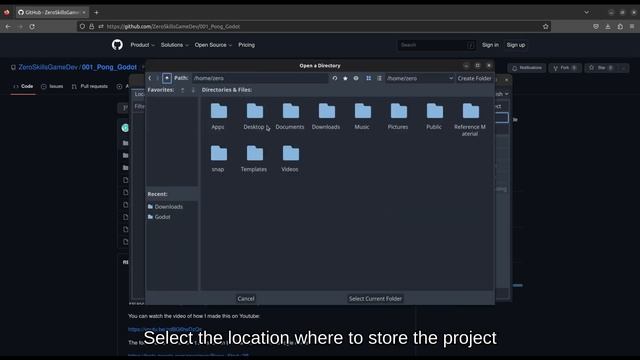The width and height of the screenshot is (640, 360).
Task: Open GitHub Pricing page
Action: point(247,45)
